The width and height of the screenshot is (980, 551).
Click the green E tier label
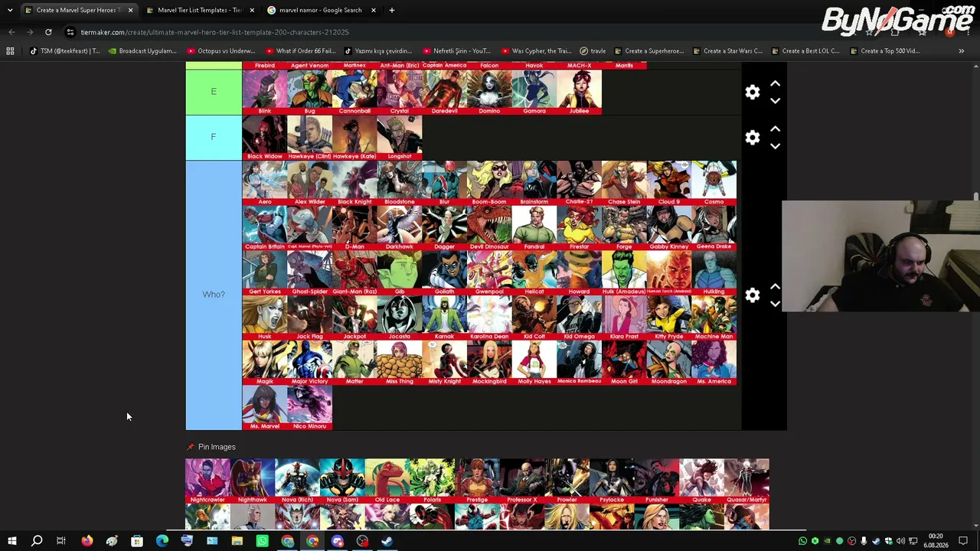tap(214, 92)
